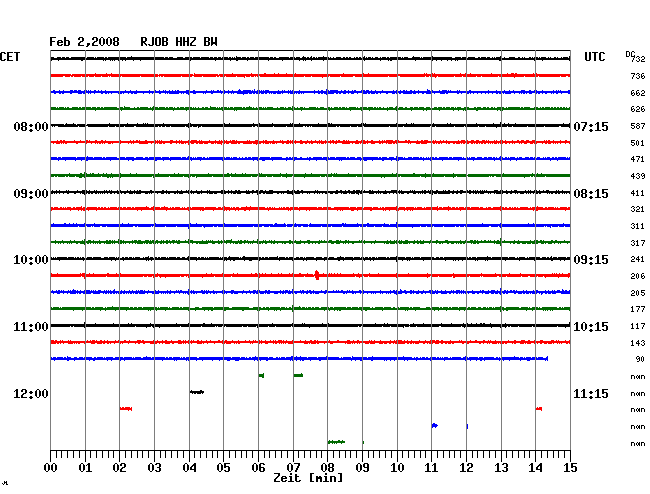Click the x-axis minute label '00'
Screen dimensions: 650x494
point(51,468)
